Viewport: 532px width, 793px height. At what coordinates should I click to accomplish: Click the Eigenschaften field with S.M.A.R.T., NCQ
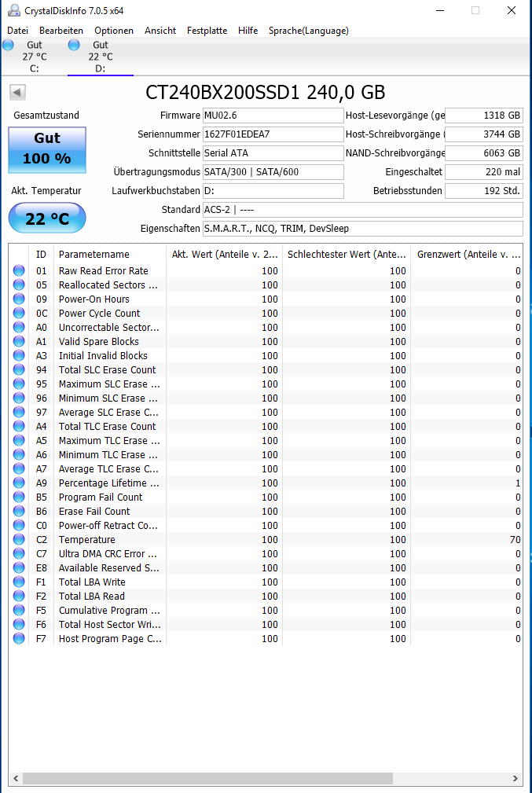(362, 229)
